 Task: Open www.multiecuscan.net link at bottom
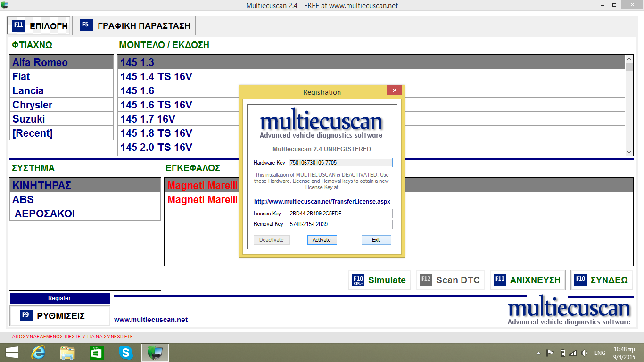click(151, 320)
